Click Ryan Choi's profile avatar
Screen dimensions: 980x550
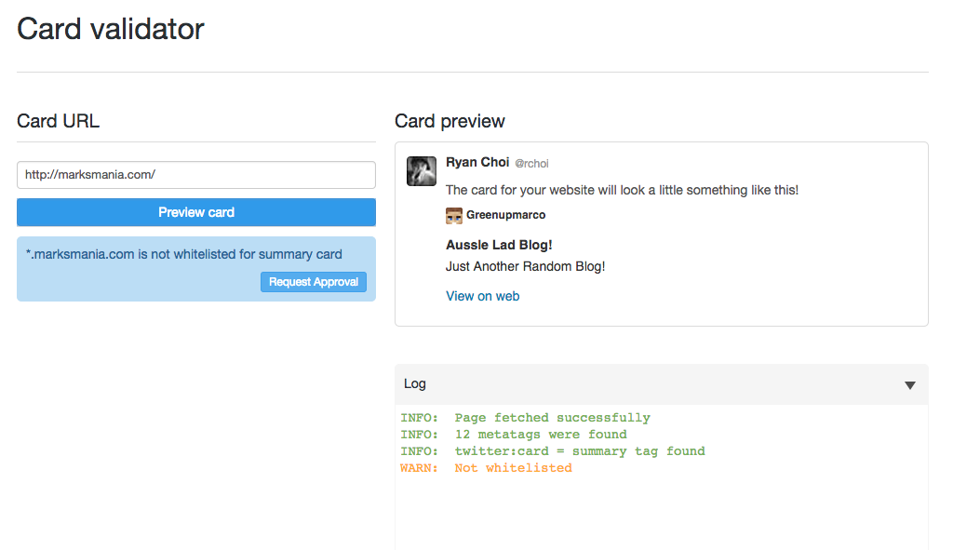tap(422, 171)
